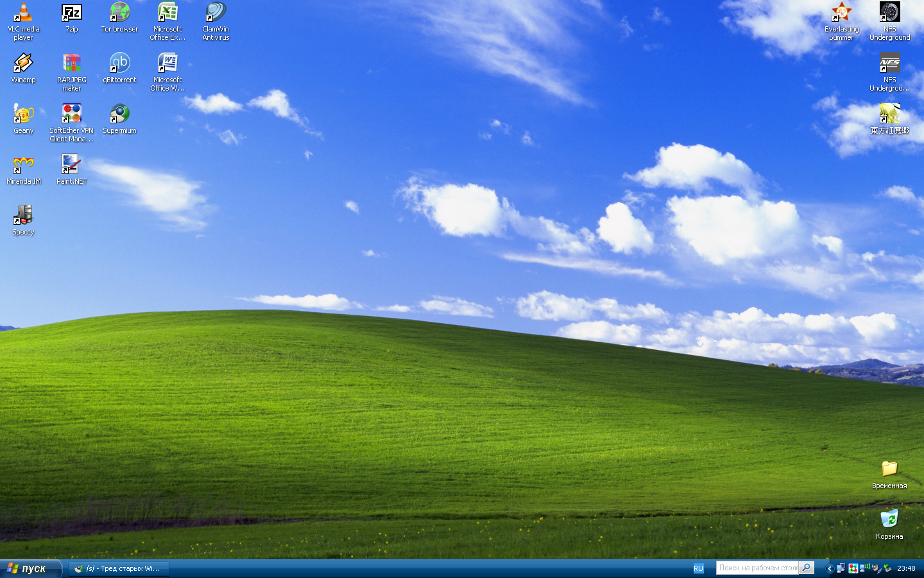924x578 pixels.
Task: Open the Пуск start menu
Action: click(x=30, y=568)
